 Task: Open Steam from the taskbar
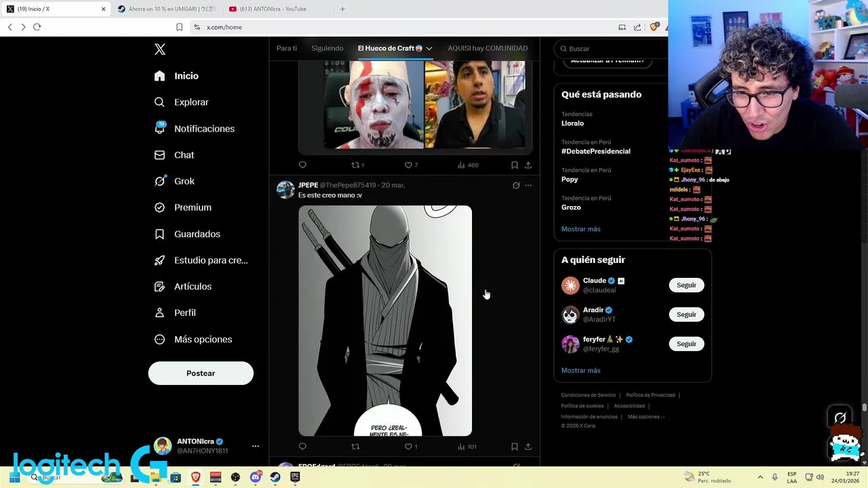coord(275,477)
